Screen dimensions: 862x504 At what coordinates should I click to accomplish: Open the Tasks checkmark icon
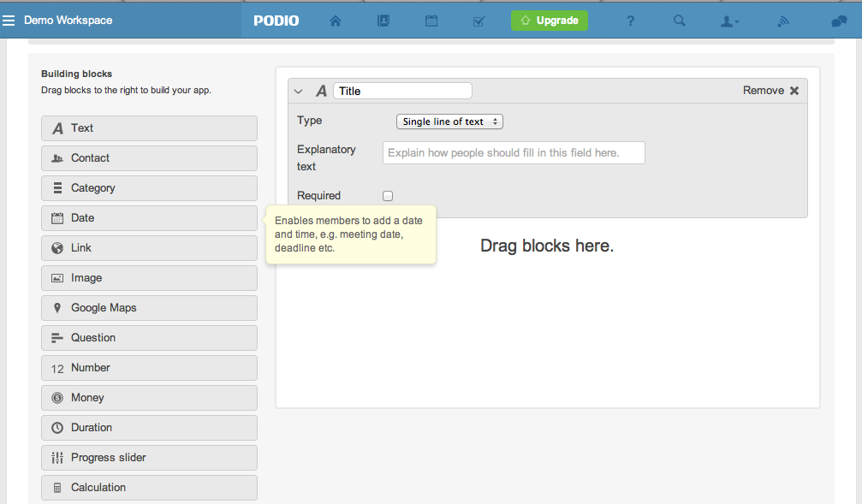pyautogui.click(x=479, y=21)
